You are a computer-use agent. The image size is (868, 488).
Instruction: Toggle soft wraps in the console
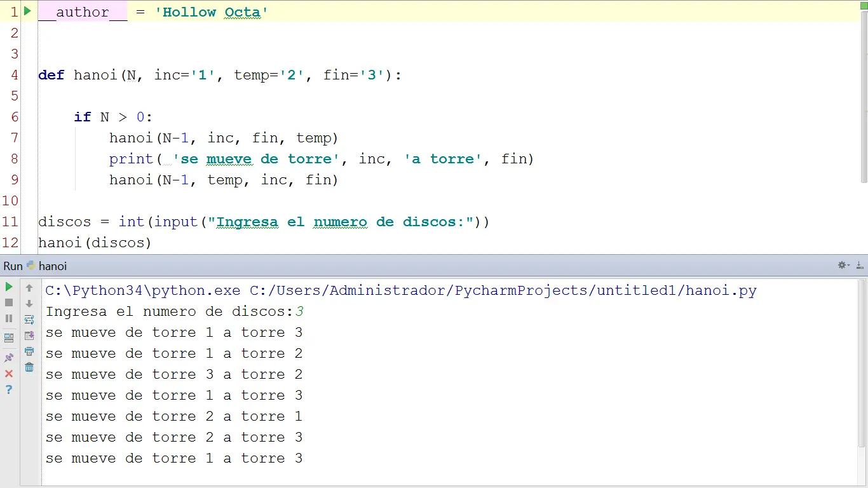coord(29,320)
